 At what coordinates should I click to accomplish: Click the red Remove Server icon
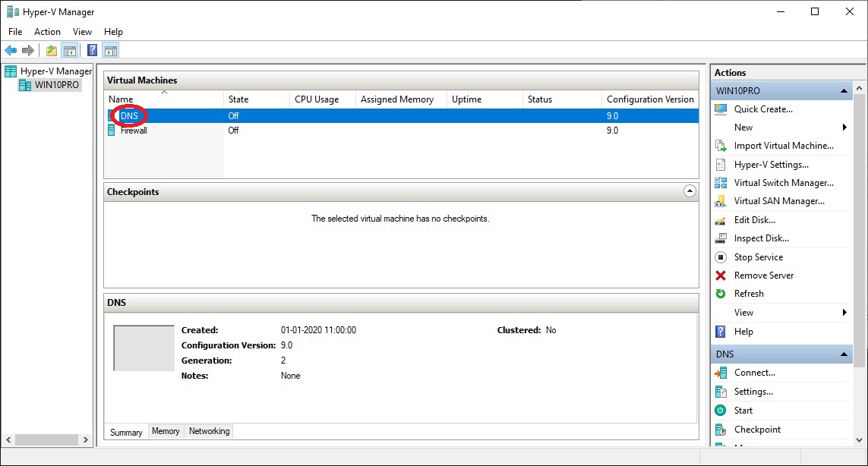(x=721, y=276)
